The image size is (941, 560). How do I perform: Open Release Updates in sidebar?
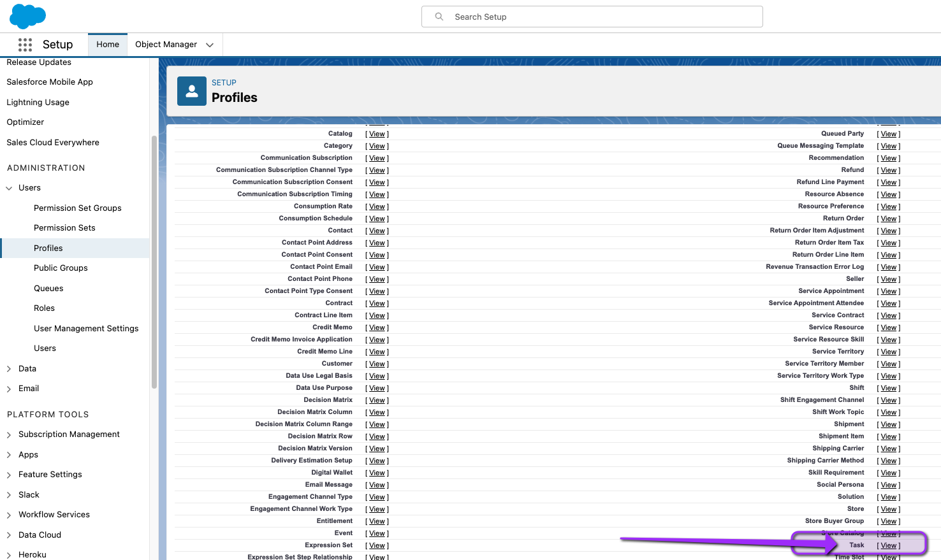(39, 62)
